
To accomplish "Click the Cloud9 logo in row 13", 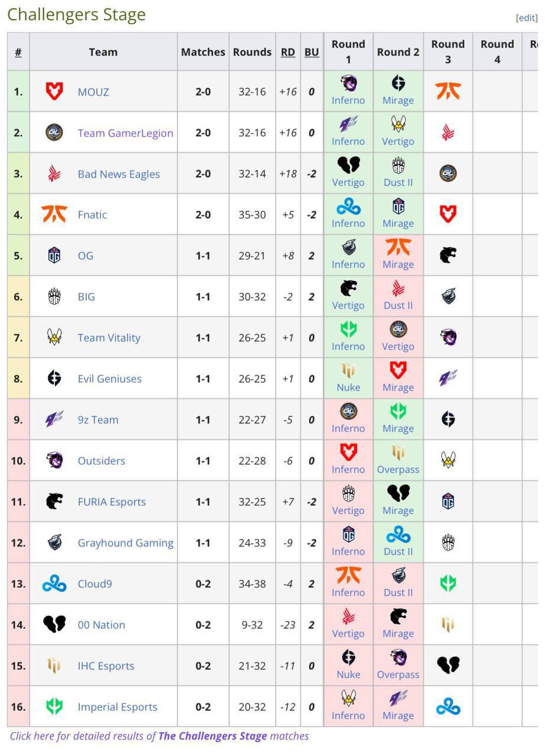I will coord(54,584).
